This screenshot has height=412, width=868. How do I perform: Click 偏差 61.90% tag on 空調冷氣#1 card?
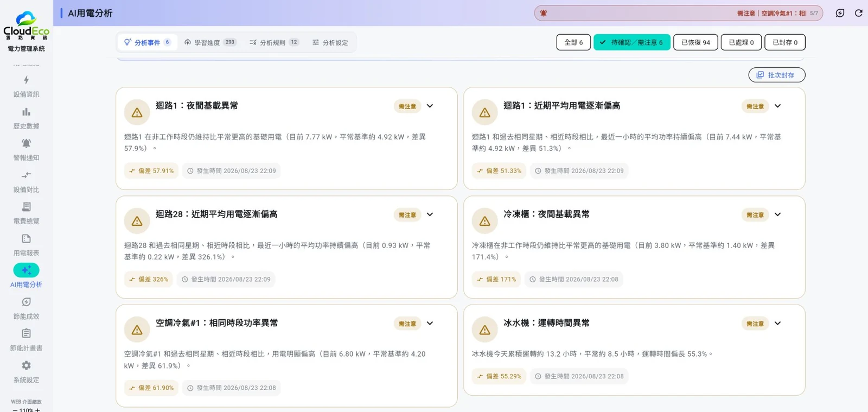click(x=151, y=388)
